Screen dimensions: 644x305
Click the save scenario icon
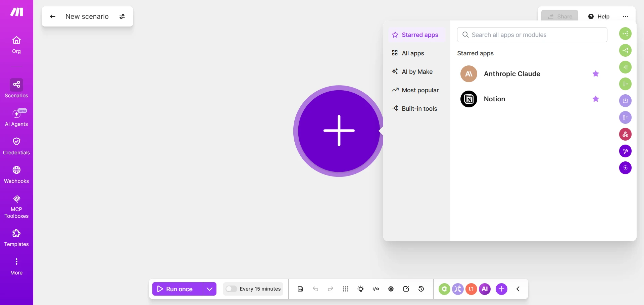click(x=300, y=289)
